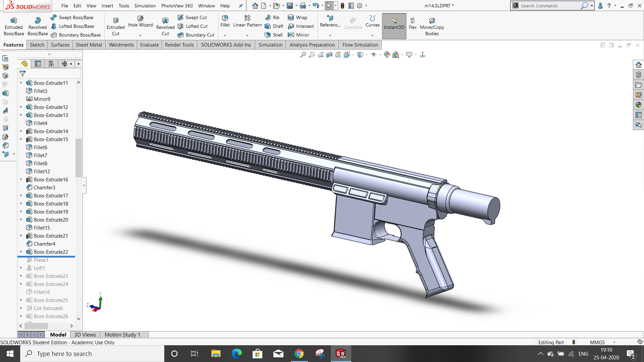Switch to the Evaluate tab

coord(150,45)
